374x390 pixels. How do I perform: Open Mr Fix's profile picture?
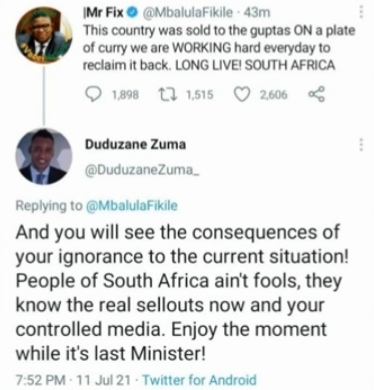pyautogui.click(x=44, y=36)
